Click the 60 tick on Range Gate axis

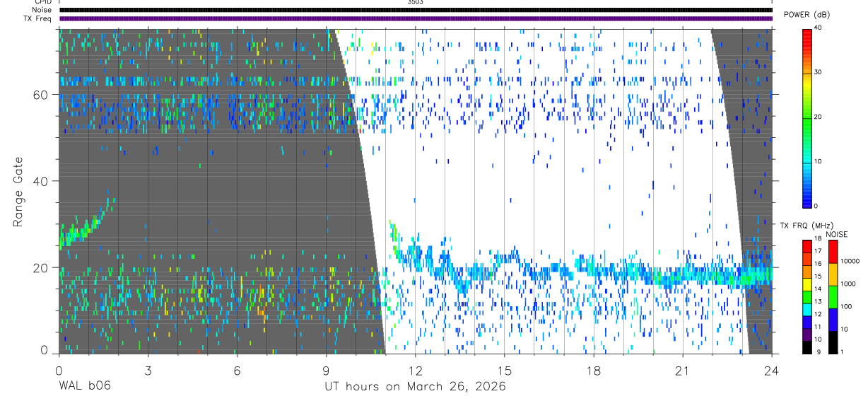pos(40,94)
